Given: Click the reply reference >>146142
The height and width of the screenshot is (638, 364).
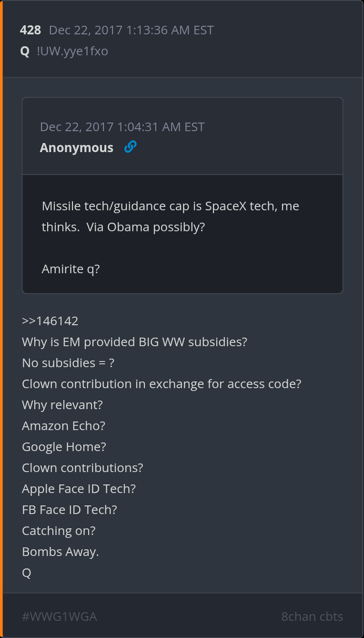Looking at the screenshot, I should (50, 321).
